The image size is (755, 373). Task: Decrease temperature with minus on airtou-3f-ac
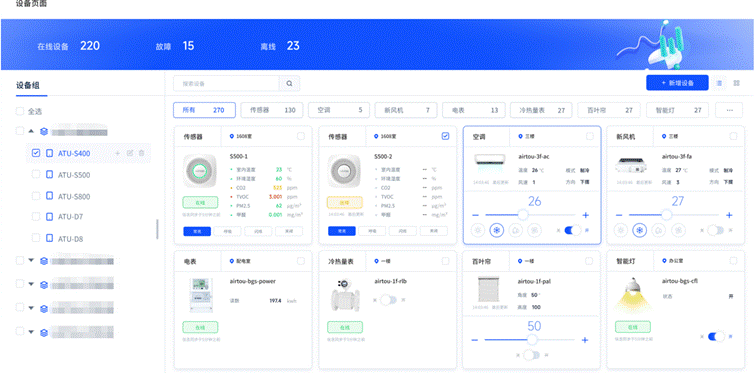(475, 215)
